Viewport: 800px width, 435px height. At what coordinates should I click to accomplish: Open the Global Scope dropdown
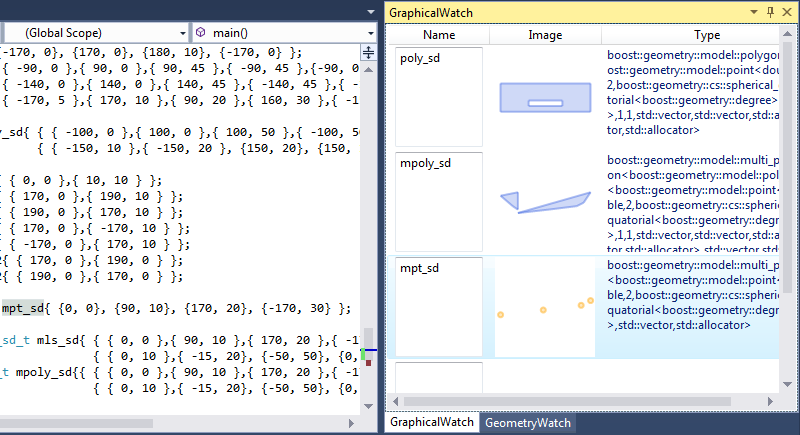click(x=97, y=33)
